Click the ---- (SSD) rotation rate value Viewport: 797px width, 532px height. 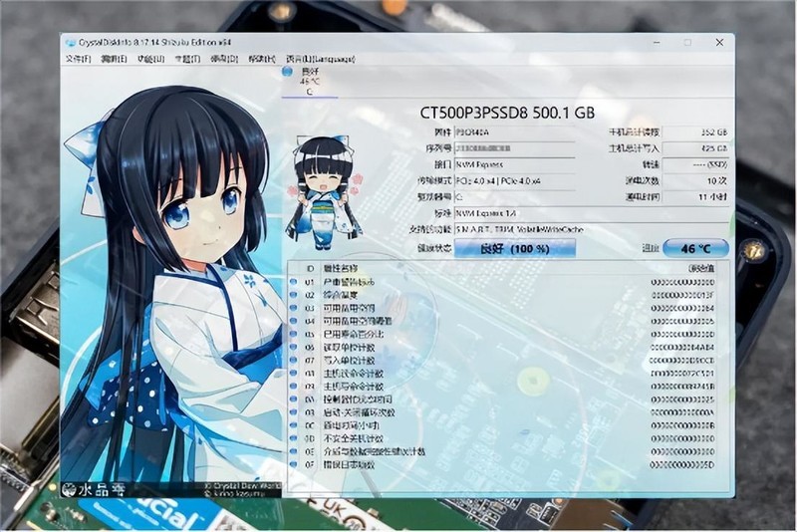pos(695,164)
